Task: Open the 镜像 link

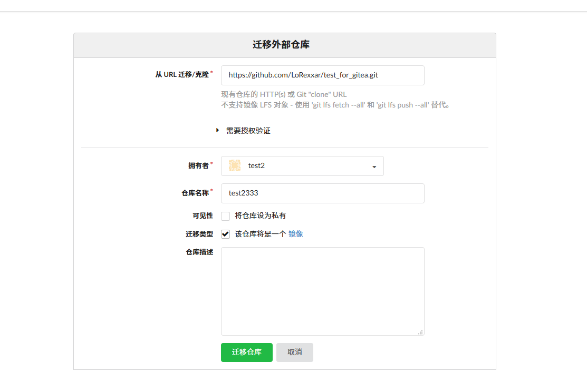Action: [295, 234]
